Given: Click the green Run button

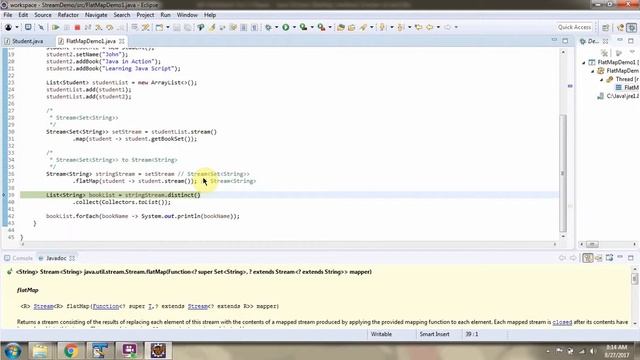Looking at the screenshot, I should (x=286, y=27).
